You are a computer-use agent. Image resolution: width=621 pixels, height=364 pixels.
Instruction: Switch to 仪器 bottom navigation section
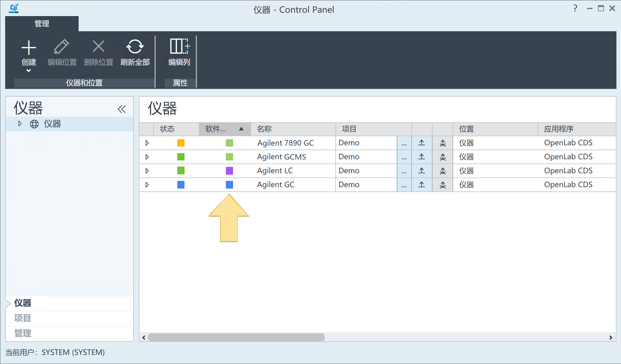(x=70, y=303)
